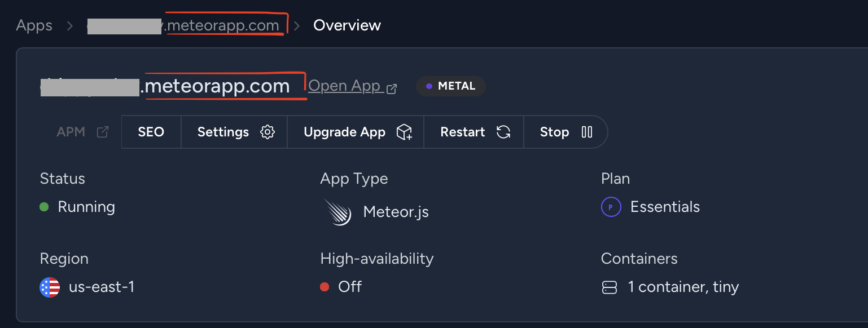The image size is (868, 328).
Task: Select the meteorapp.com breadcrumb item
Action: [x=222, y=25]
